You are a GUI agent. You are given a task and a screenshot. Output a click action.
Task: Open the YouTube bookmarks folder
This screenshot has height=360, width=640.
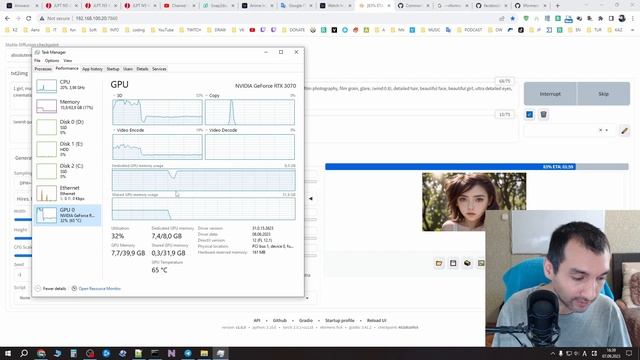coord(162,30)
